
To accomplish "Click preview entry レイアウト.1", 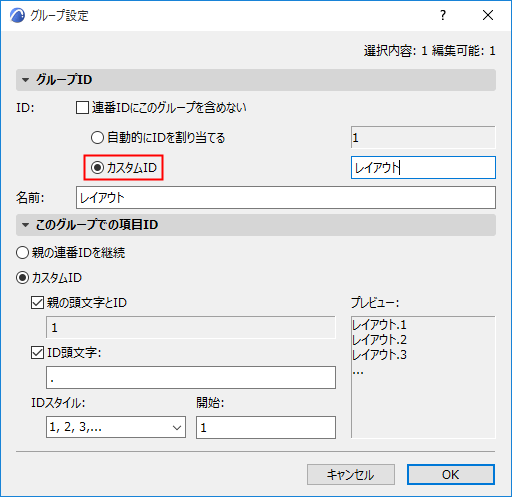I will 379,325.
